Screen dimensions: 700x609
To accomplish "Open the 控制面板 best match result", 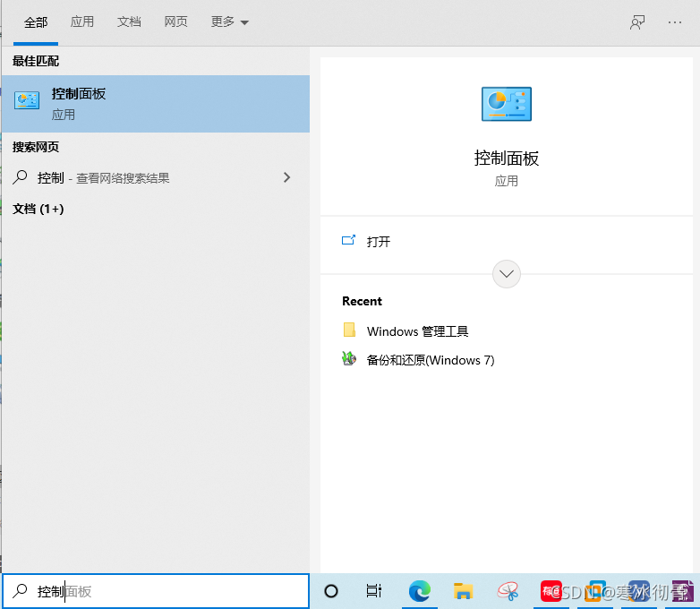I will pos(156,104).
